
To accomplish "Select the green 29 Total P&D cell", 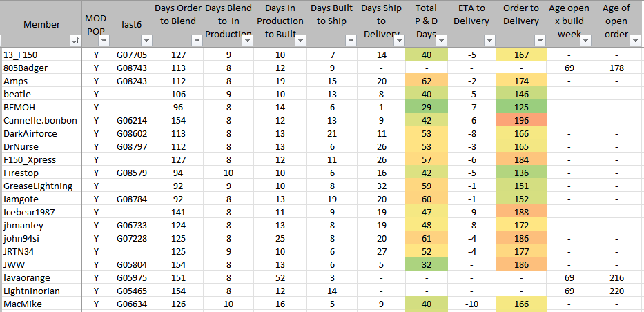I will [427, 108].
